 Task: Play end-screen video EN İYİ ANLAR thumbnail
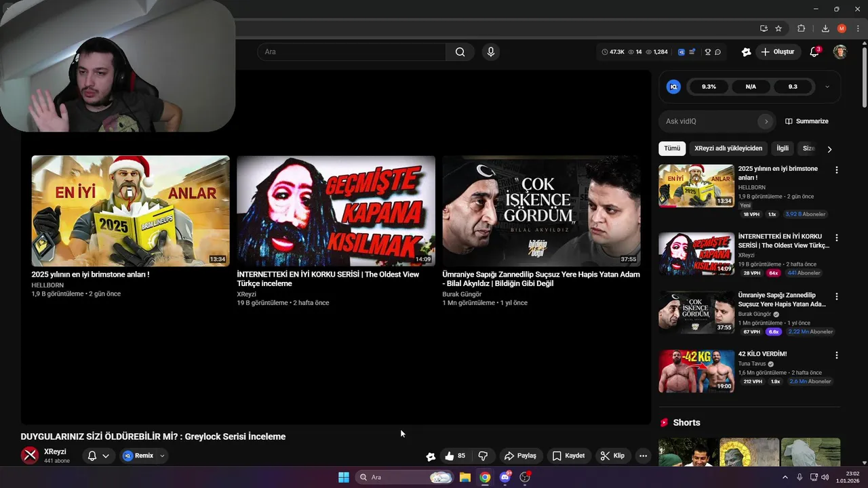pyautogui.click(x=130, y=211)
